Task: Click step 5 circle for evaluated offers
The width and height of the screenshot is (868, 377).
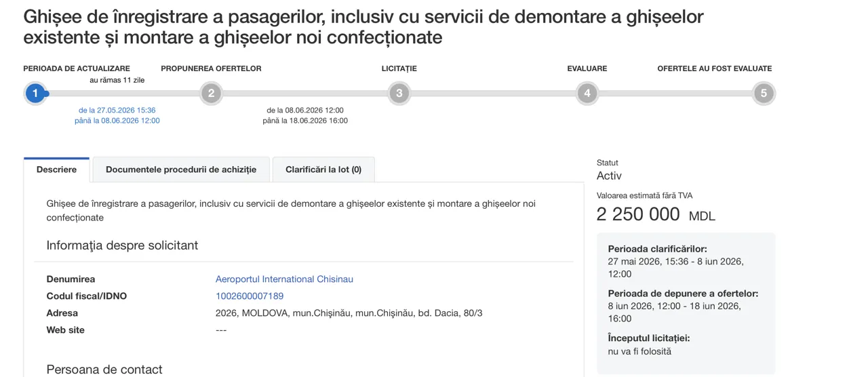Action: [x=764, y=93]
